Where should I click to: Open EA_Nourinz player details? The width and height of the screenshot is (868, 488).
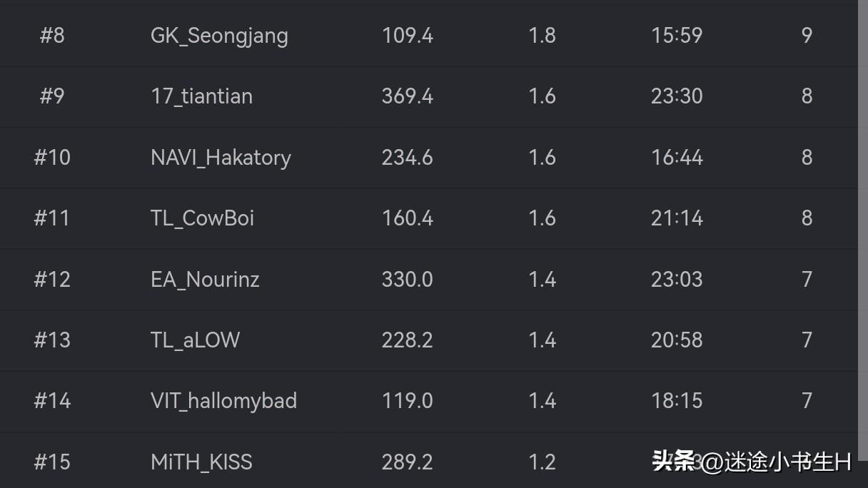point(205,280)
